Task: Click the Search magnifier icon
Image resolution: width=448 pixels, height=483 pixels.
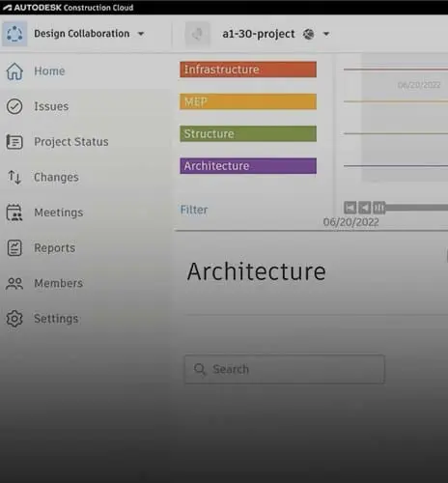Action: coord(200,369)
